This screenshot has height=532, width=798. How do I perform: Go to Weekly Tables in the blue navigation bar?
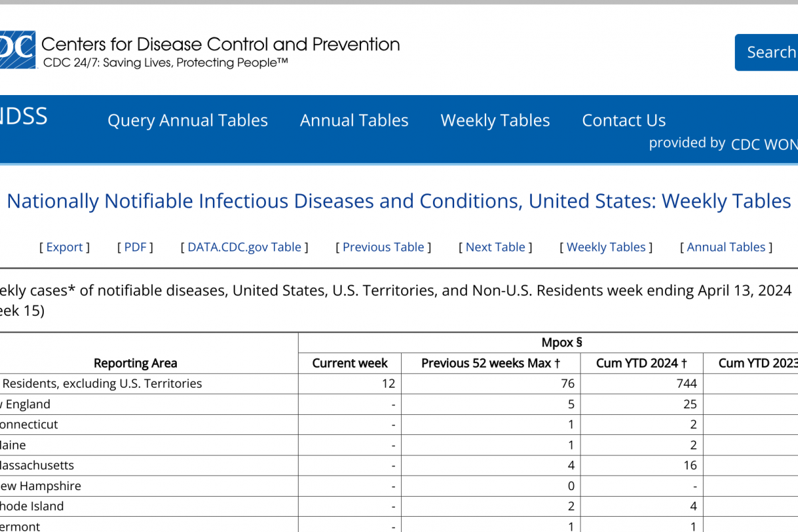pyautogui.click(x=495, y=120)
